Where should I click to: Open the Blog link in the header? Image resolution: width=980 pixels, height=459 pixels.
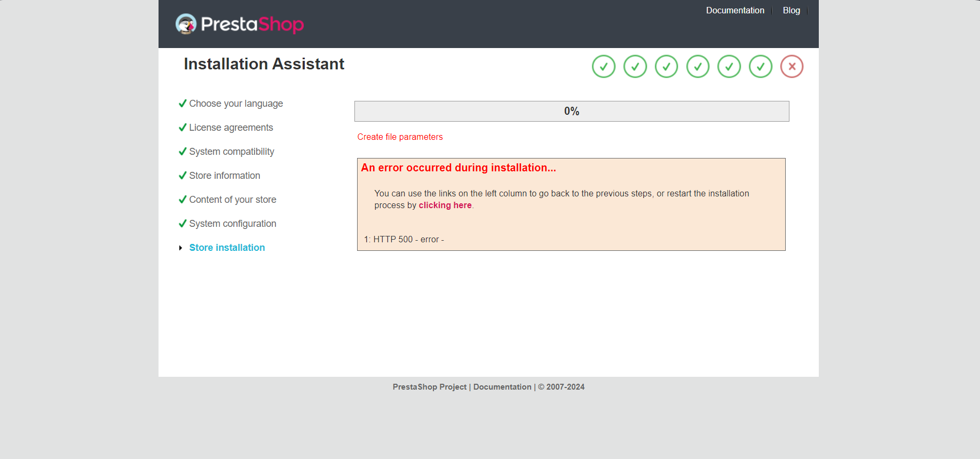791,11
